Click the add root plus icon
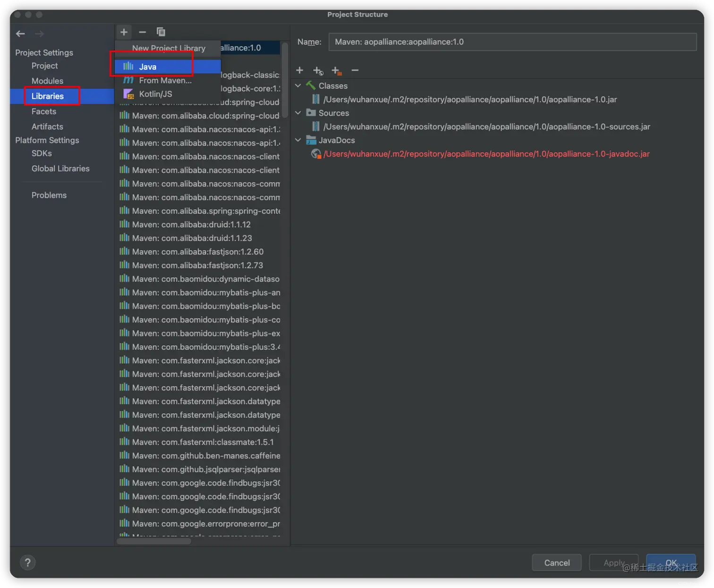Screen dimensions: 714x588 pos(299,70)
